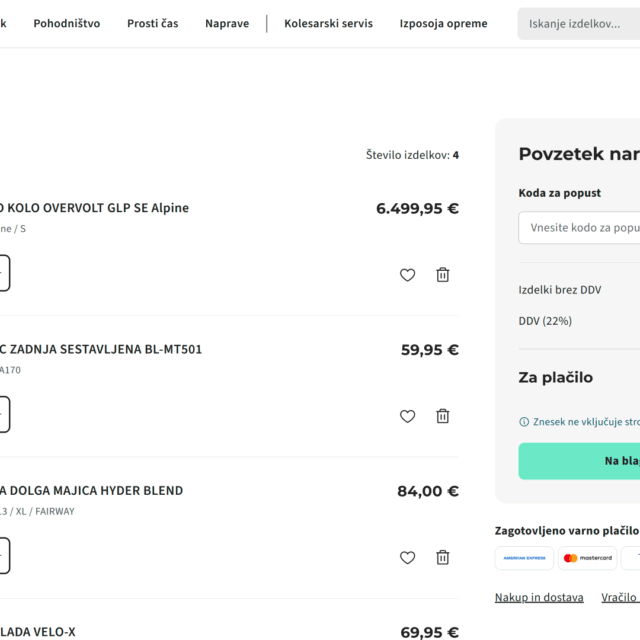Click info icon beside Znesek note

point(524,422)
